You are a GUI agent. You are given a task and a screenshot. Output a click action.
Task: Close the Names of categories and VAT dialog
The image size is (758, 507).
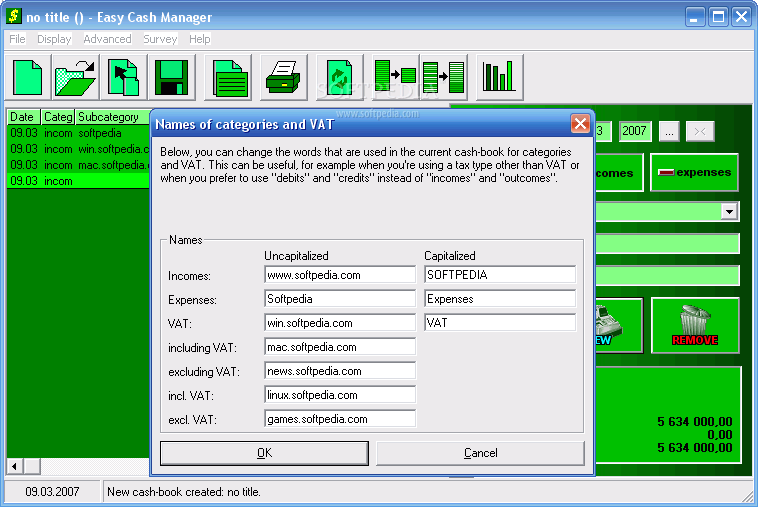(x=580, y=124)
